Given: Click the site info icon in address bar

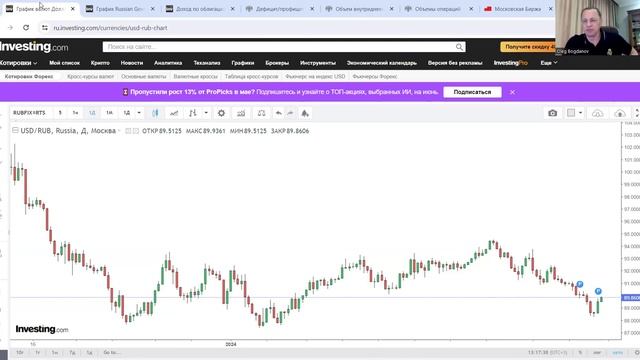Looking at the screenshot, I should click(45, 28).
